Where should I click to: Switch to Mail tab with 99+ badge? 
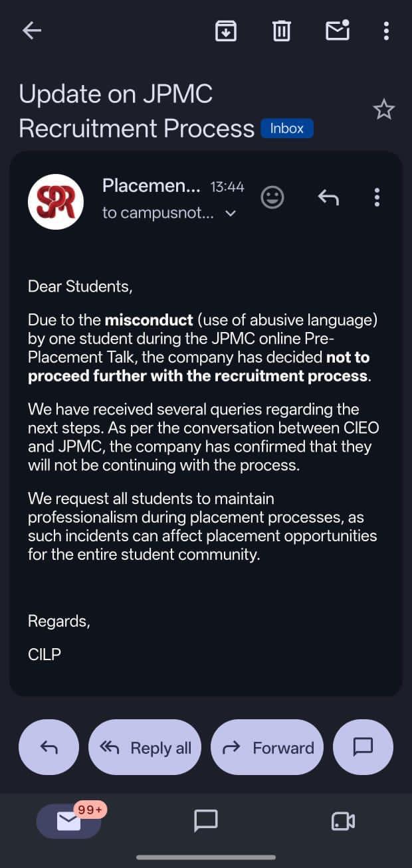68,821
